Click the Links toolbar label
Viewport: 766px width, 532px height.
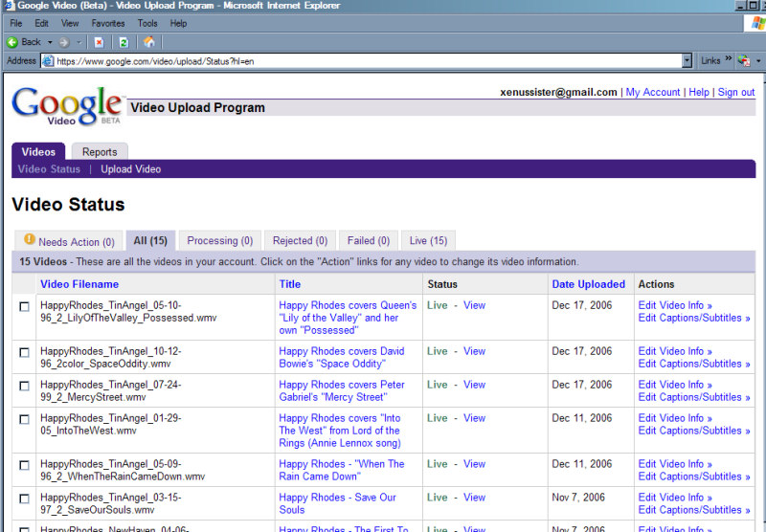[710, 61]
